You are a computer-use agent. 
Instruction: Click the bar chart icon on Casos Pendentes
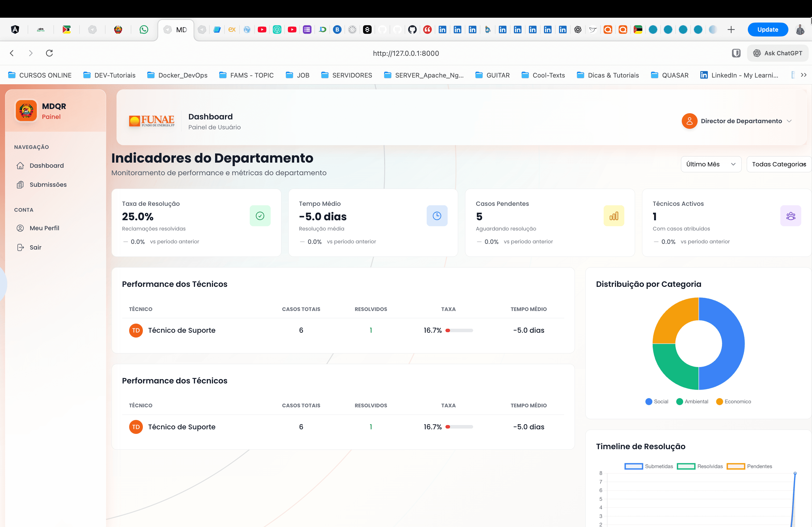click(x=614, y=216)
